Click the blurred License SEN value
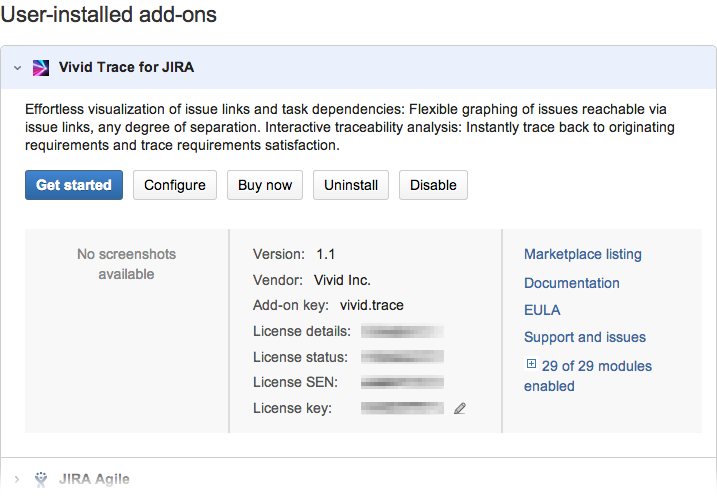717x496 pixels. 402,382
